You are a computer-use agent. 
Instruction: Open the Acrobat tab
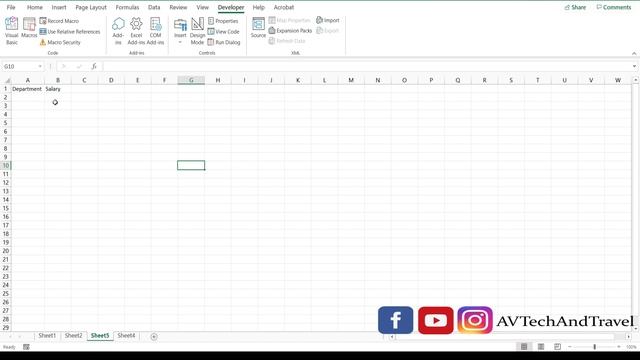(x=284, y=7)
